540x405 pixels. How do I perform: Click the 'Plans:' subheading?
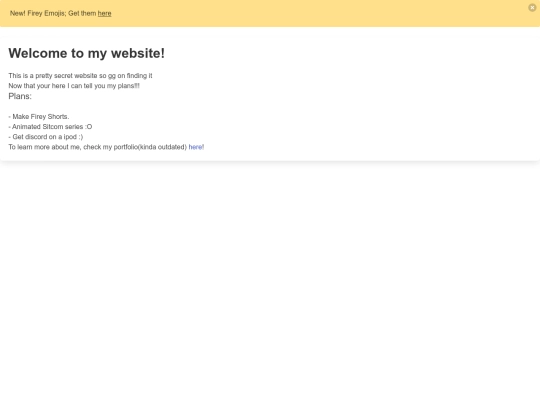pyautogui.click(x=20, y=96)
